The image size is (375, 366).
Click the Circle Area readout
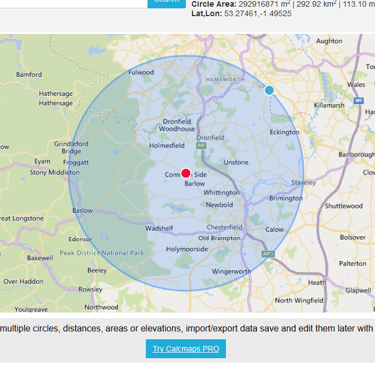click(x=283, y=4)
